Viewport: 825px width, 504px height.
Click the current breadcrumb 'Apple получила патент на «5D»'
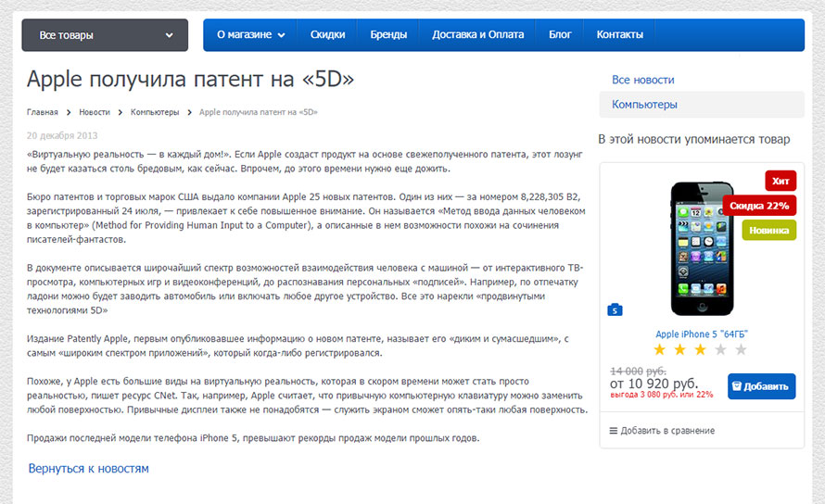tap(259, 112)
